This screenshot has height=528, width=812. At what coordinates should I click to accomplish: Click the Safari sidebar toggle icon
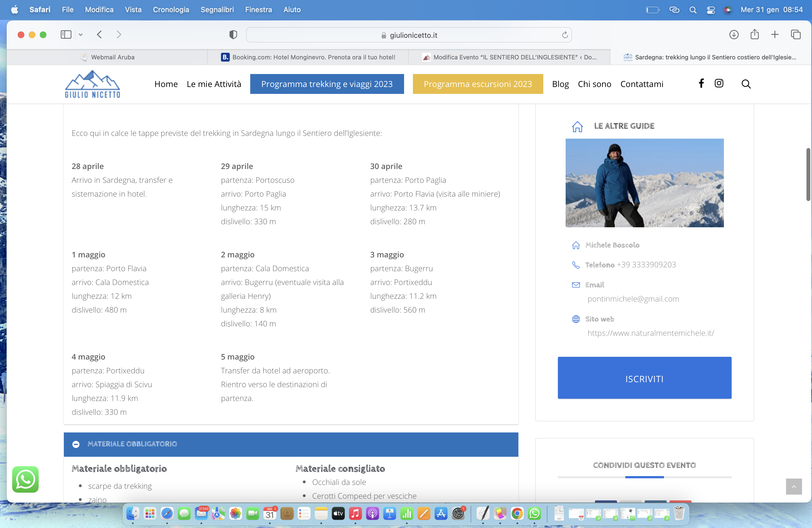66,35
